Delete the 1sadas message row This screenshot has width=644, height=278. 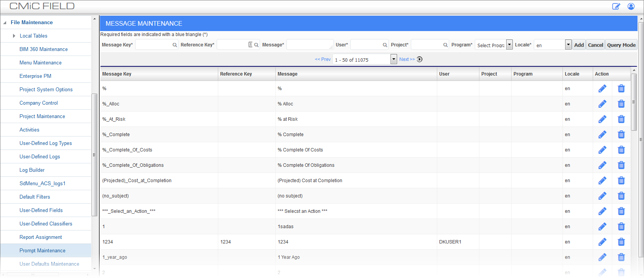point(621,227)
